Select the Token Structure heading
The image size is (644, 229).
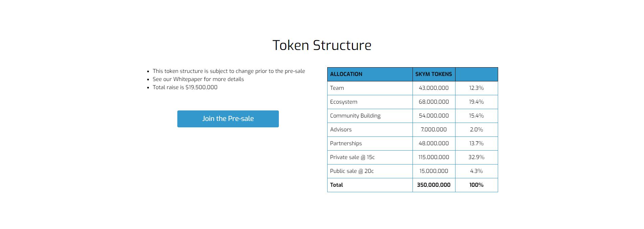tap(322, 45)
